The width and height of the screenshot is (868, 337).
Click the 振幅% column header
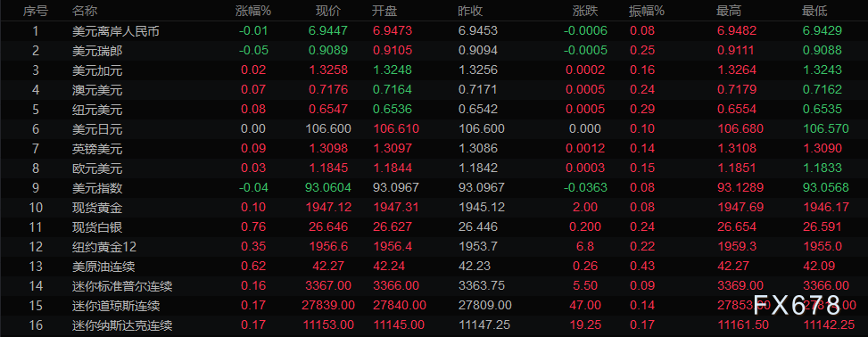click(x=647, y=11)
